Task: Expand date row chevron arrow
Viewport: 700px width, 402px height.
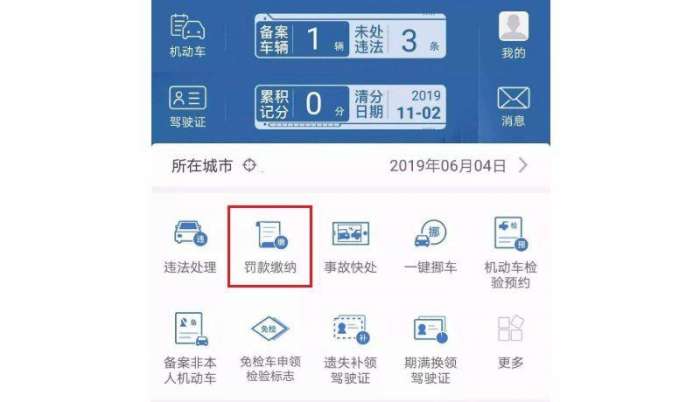Action: coord(523,165)
